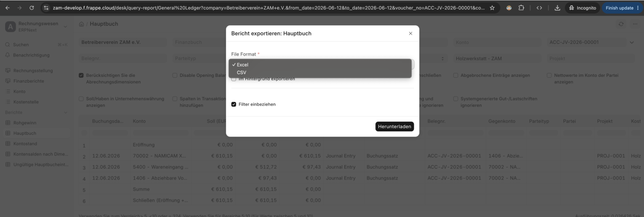This screenshot has height=217, width=644.
Task: Click the avatar extension icon in toolbar
Action: (509, 8)
